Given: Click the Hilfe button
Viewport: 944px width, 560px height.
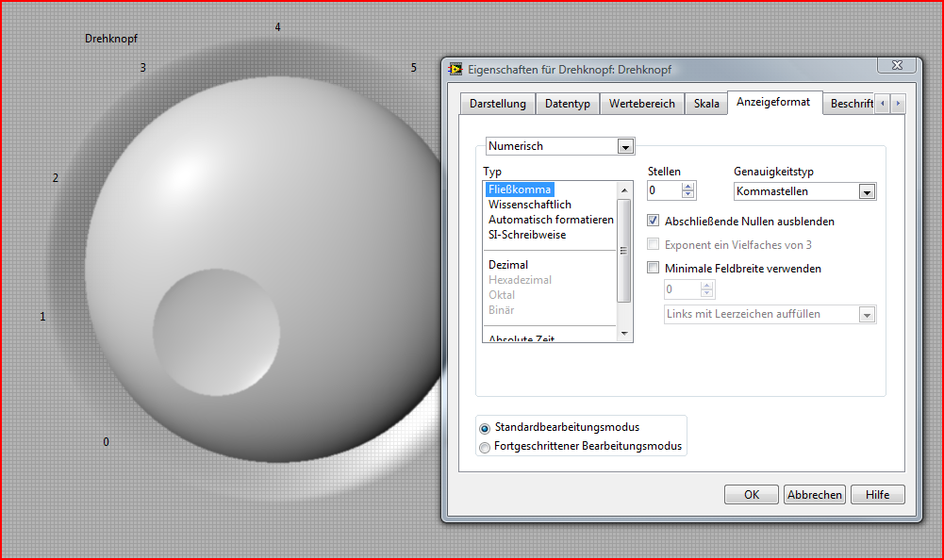Looking at the screenshot, I should pyautogui.click(x=878, y=494).
